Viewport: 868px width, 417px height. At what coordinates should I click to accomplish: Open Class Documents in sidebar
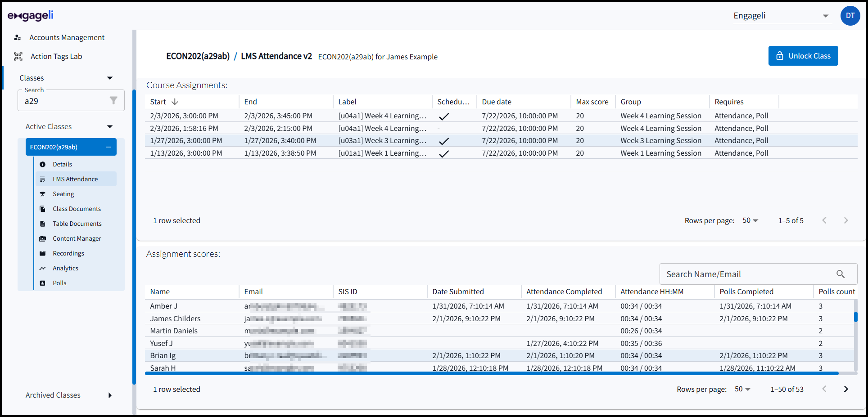[x=77, y=209]
